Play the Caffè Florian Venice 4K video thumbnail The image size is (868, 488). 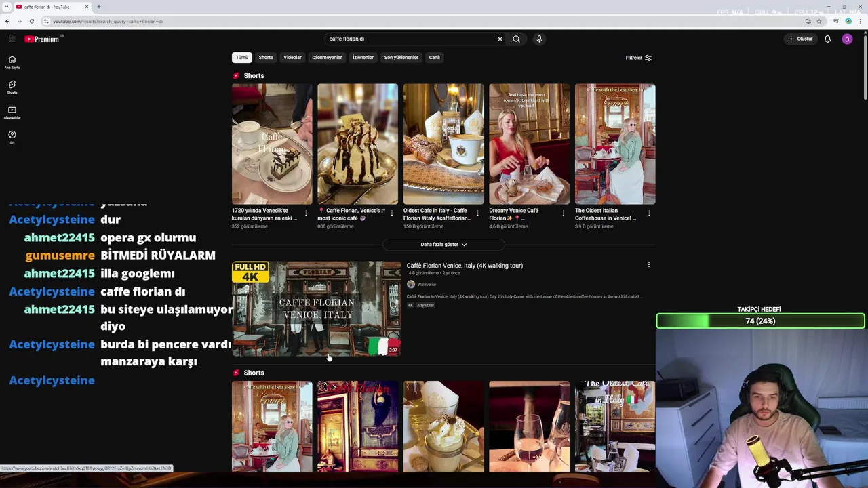pos(317,308)
